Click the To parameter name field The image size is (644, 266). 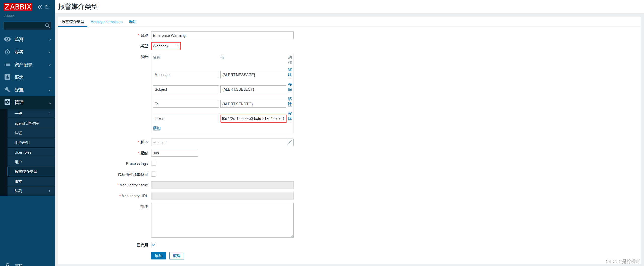click(x=186, y=104)
